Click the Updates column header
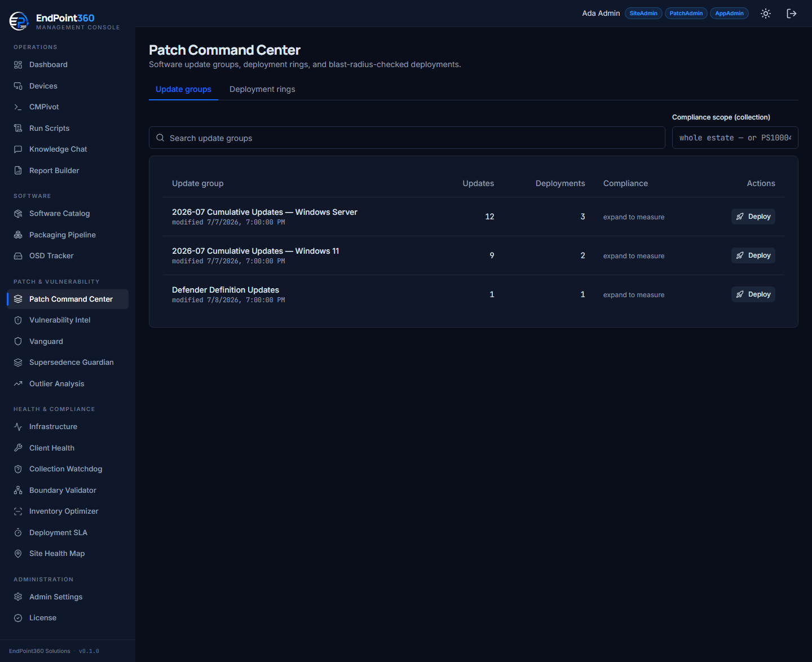Image resolution: width=812 pixels, height=662 pixels. tap(478, 183)
